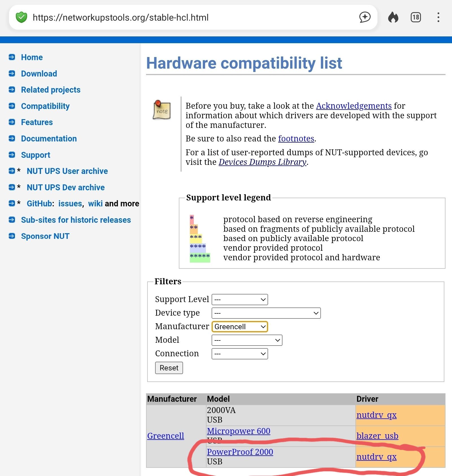Open the GitHub issues link
The width and height of the screenshot is (452, 476).
coord(70,204)
